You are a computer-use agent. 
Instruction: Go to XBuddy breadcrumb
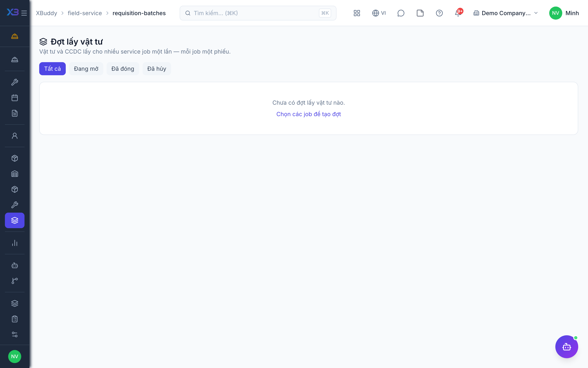click(46, 13)
